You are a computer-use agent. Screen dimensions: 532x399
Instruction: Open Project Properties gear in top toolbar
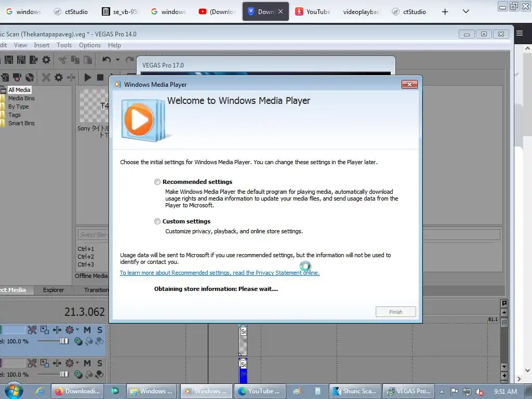tap(46, 60)
